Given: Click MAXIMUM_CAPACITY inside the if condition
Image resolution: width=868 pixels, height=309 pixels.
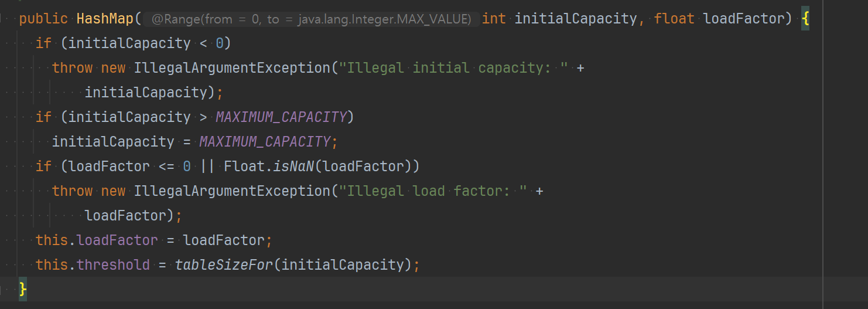Looking at the screenshot, I should [281, 117].
